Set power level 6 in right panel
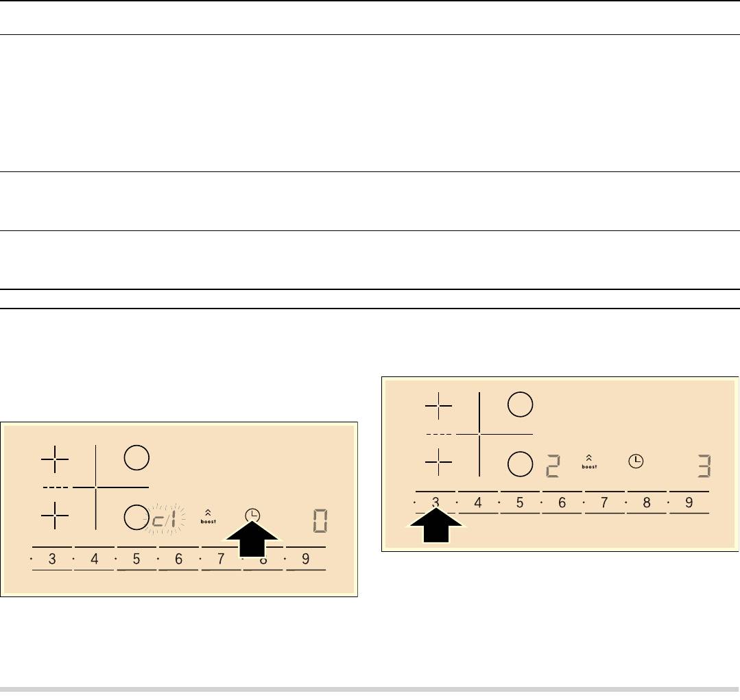The width and height of the screenshot is (740, 700). coord(562,503)
